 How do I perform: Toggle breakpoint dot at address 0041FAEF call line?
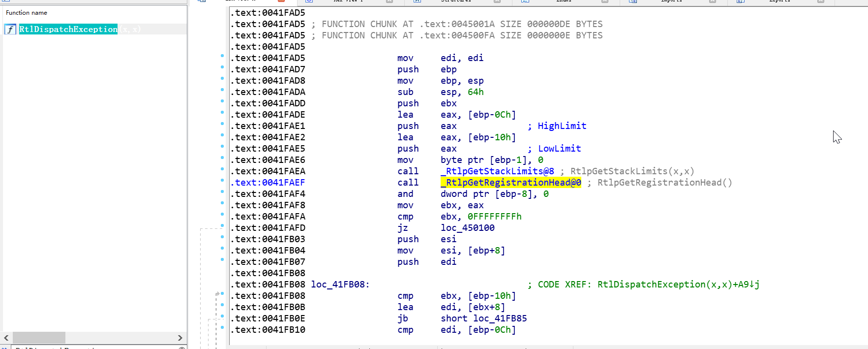point(222,180)
